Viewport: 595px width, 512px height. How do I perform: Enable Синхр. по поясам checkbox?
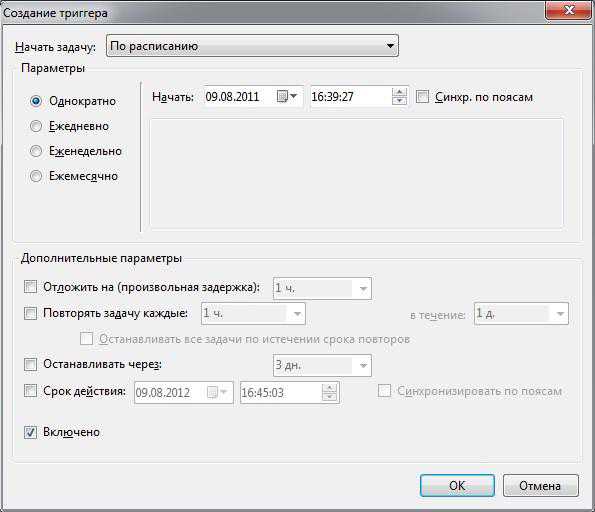click(x=422, y=97)
